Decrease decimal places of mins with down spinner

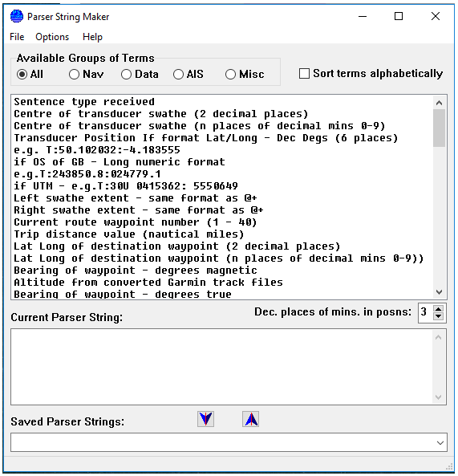pyautogui.click(x=438, y=316)
